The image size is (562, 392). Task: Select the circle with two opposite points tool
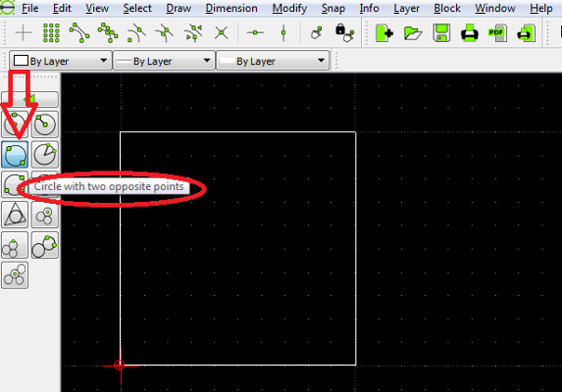(15, 154)
